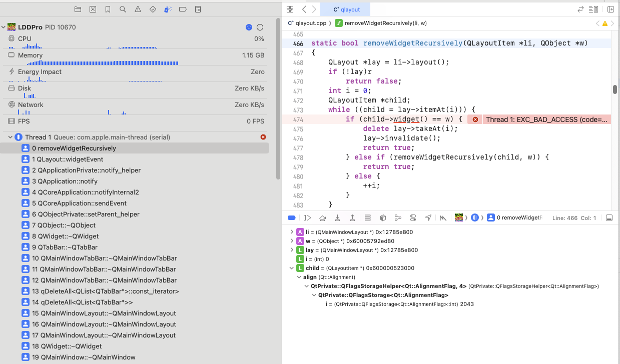Show the Report navigator
This screenshot has height=364, width=620.
[198, 9]
